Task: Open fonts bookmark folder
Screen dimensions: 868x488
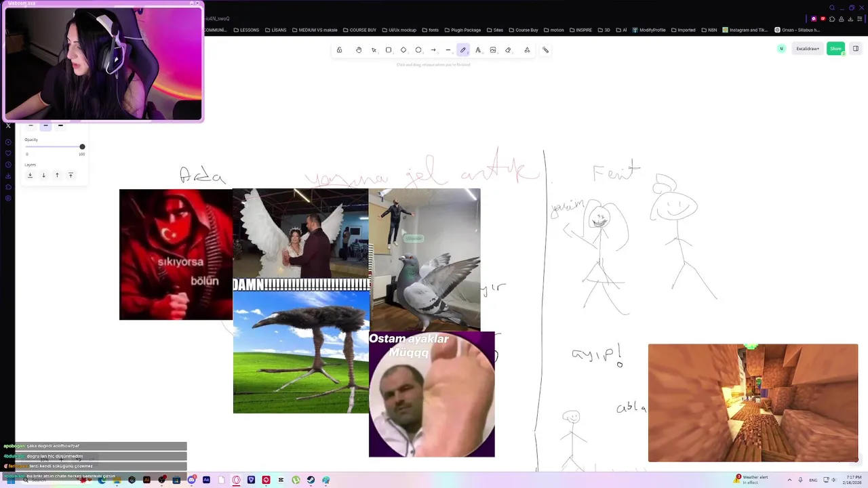Action: (x=430, y=30)
